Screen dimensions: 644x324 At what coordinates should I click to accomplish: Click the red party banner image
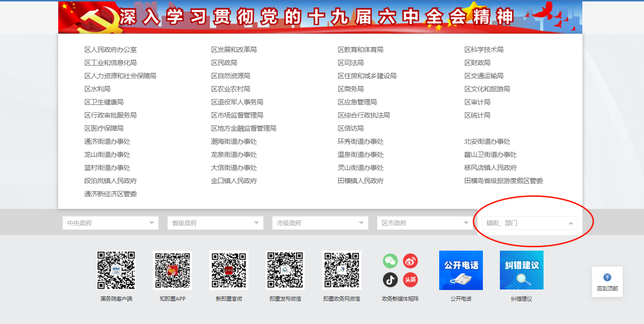pyautogui.click(x=320, y=17)
